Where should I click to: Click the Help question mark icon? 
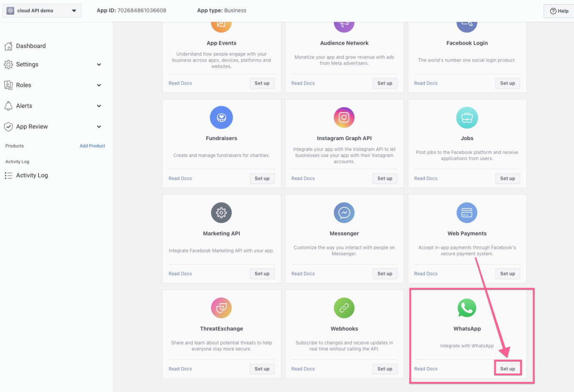click(553, 11)
